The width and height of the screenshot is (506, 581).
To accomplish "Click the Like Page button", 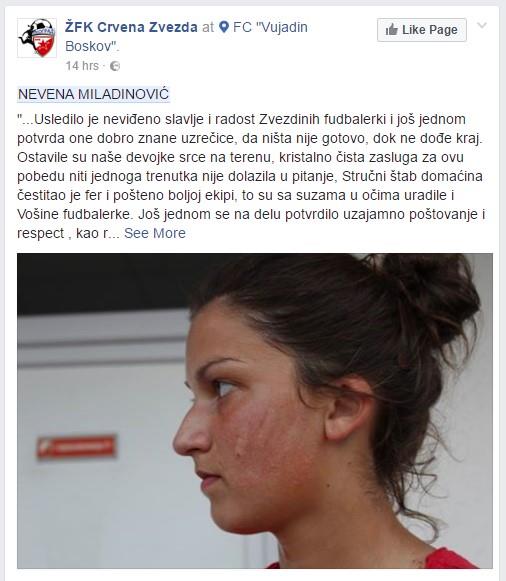I will pyautogui.click(x=422, y=30).
